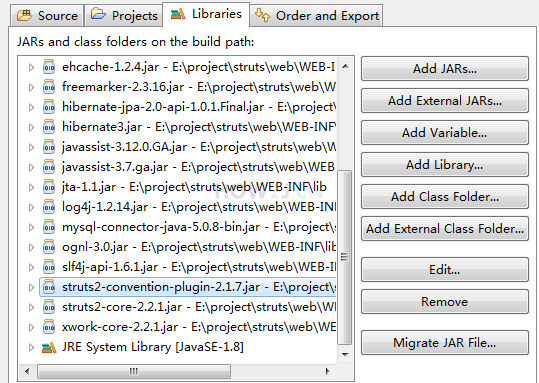Expand the ehcache-1.2.4.jar entry
This screenshot has width=539, height=383.
tap(31, 67)
